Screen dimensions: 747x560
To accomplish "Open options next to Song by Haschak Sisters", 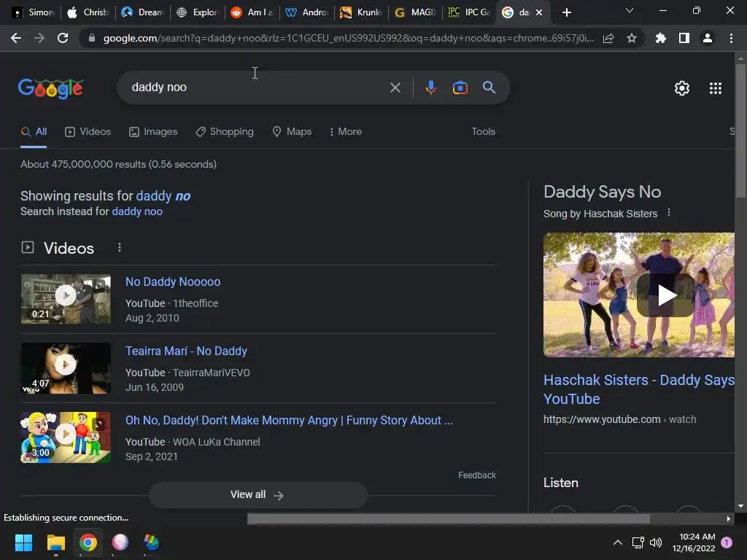I will [x=669, y=212].
